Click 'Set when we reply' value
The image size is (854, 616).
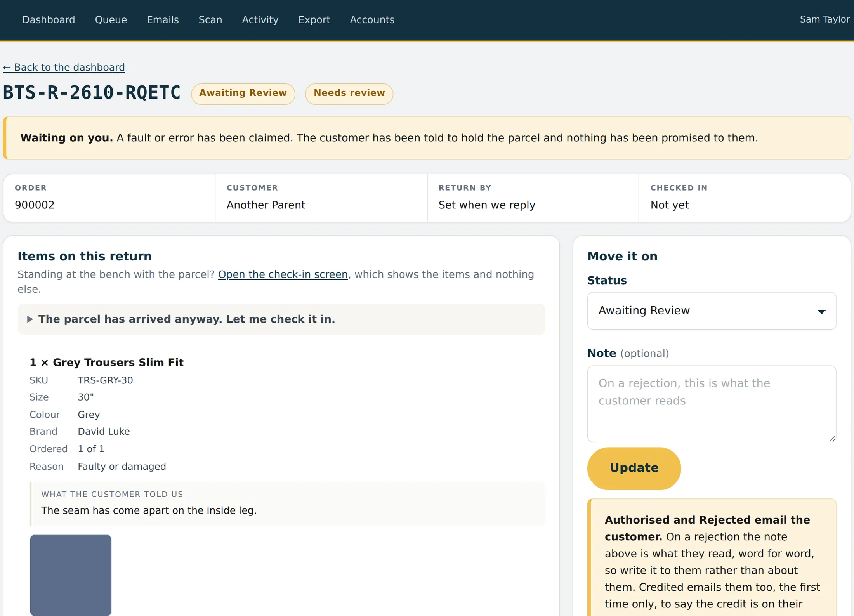[x=487, y=205]
